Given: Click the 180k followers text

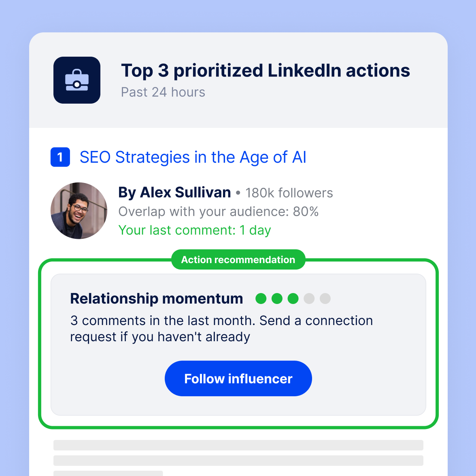Looking at the screenshot, I should 289,193.
